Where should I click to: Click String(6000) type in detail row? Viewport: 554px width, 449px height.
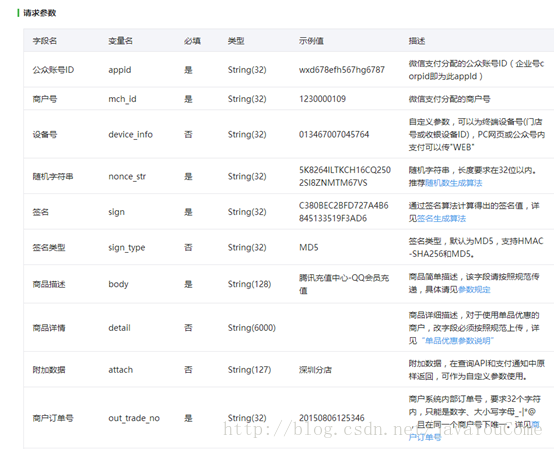coord(252,328)
